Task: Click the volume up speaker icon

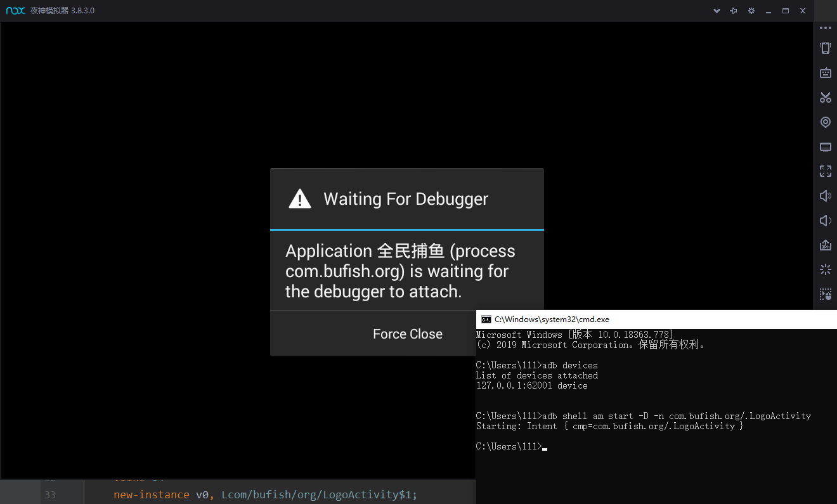Action: (x=825, y=196)
